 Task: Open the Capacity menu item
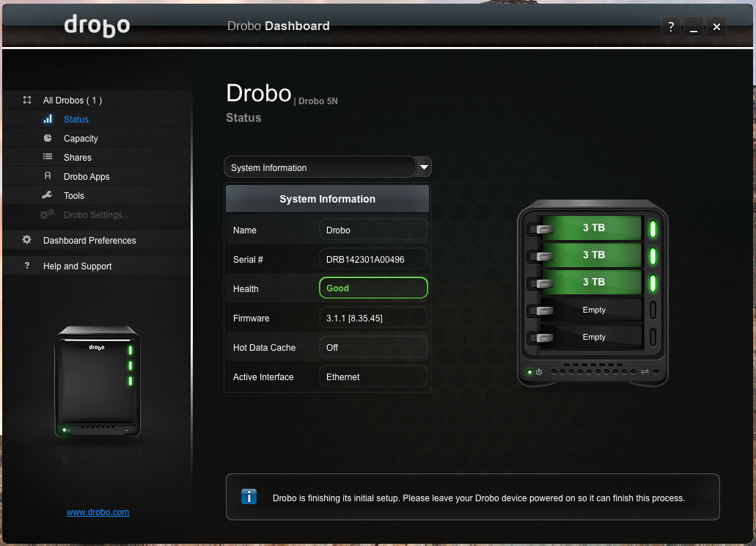tap(81, 139)
